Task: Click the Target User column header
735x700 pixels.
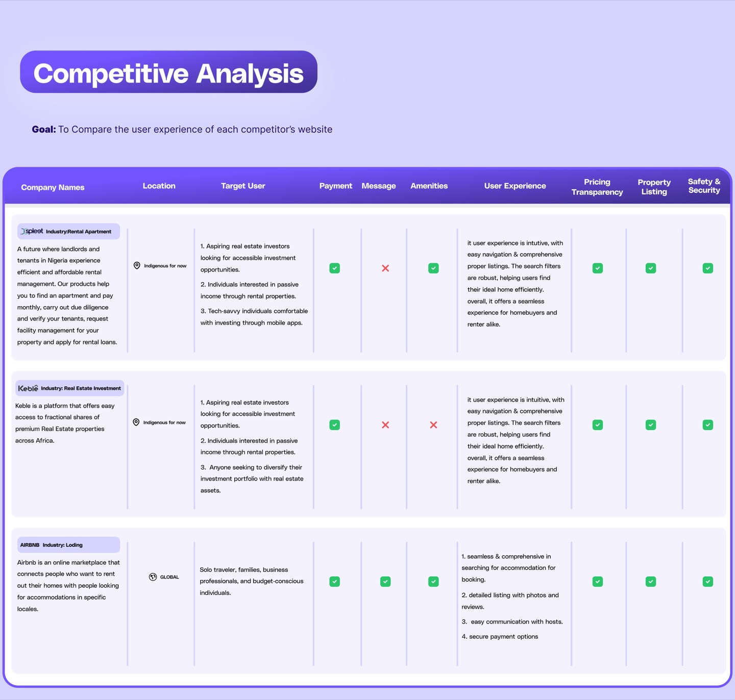Action: (243, 186)
